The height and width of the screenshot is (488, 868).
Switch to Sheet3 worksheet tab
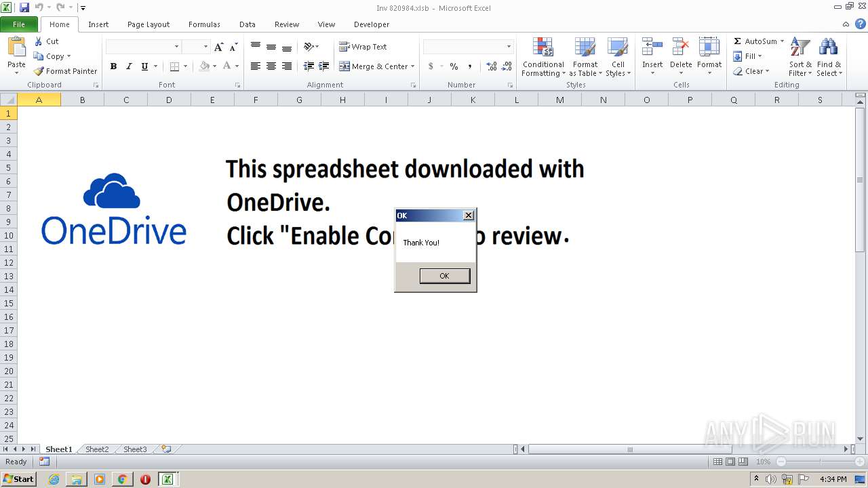(134, 449)
